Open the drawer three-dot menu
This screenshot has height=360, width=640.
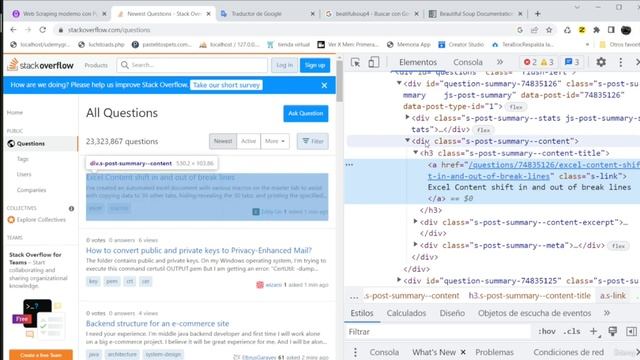[355, 352]
